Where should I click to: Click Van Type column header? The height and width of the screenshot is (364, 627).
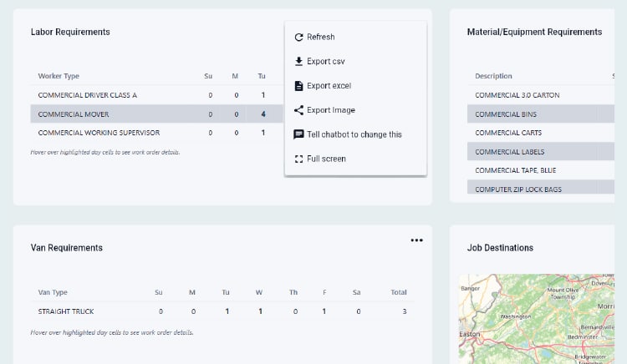(x=53, y=292)
